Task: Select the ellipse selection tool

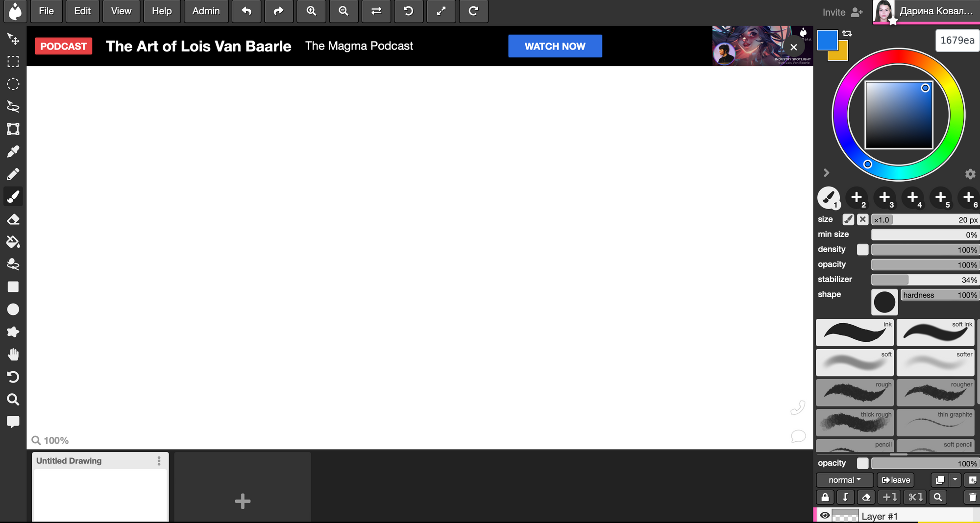Action: point(13,84)
